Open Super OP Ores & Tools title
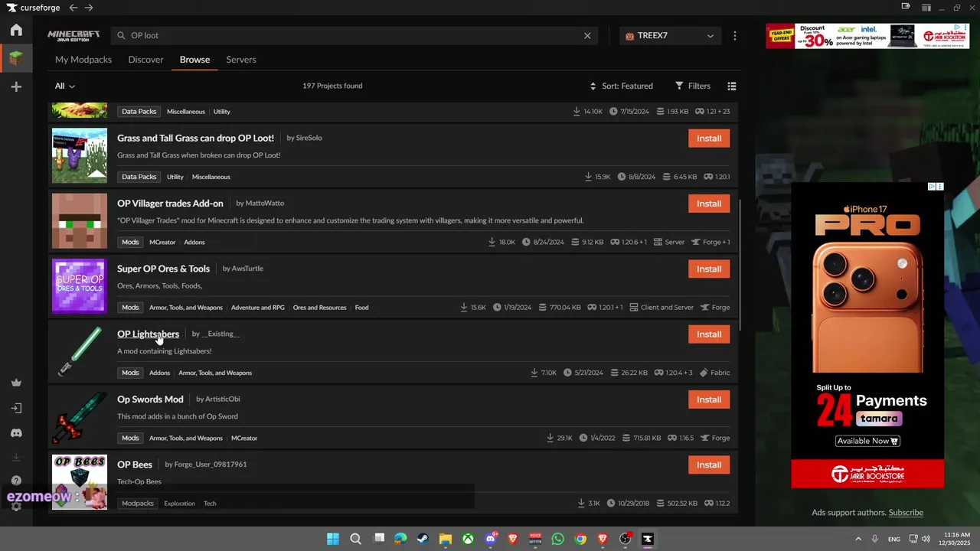 tap(163, 269)
